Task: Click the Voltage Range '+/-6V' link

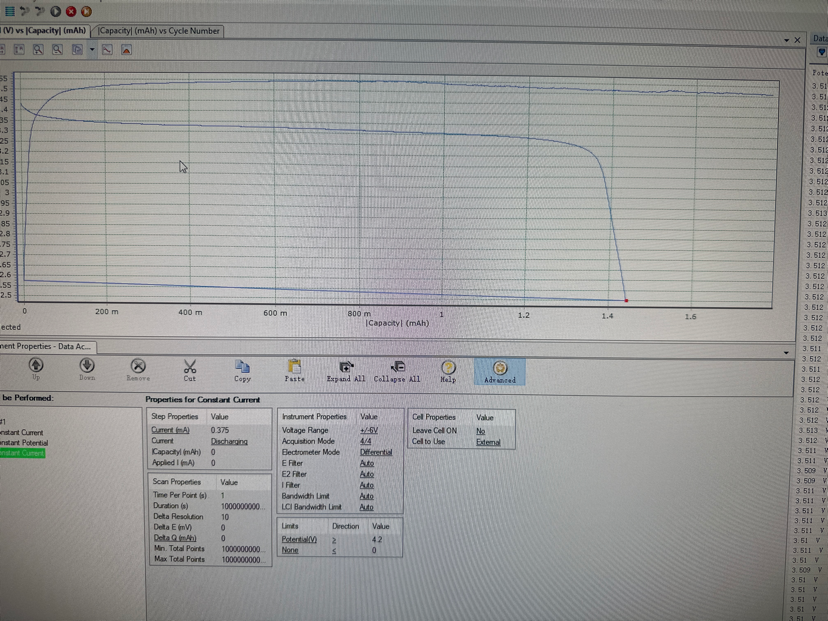Action: pyautogui.click(x=367, y=430)
